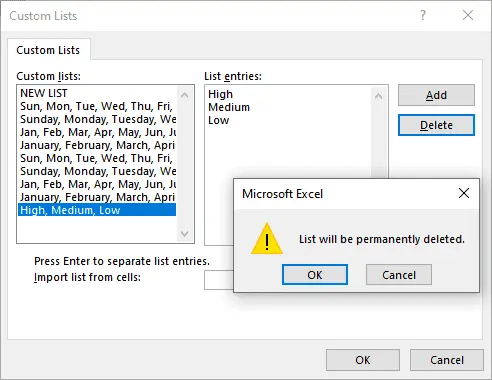Click the Low entry in list entries

[218, 120]
